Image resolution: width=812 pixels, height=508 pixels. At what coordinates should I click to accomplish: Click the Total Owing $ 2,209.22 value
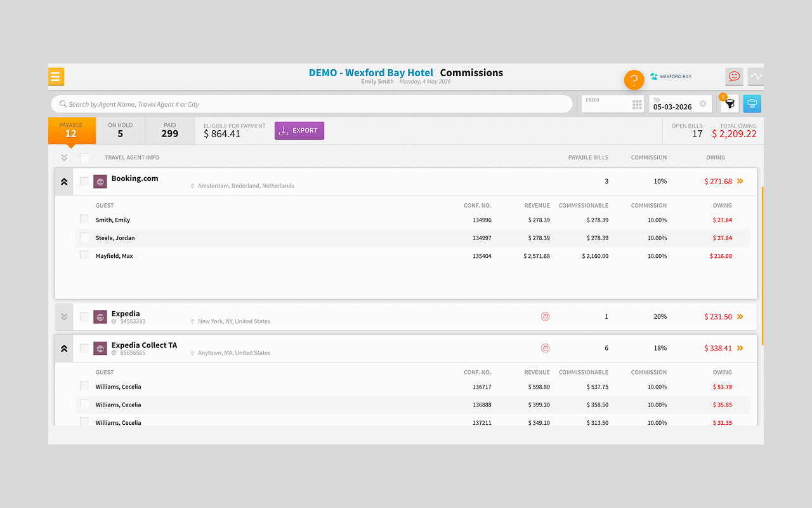(x=734, y=134)
